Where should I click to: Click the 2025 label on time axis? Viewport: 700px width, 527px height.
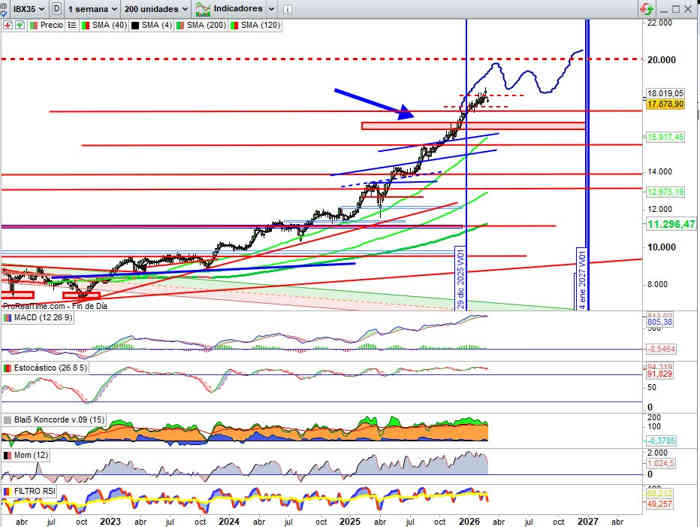click(350, 521)
